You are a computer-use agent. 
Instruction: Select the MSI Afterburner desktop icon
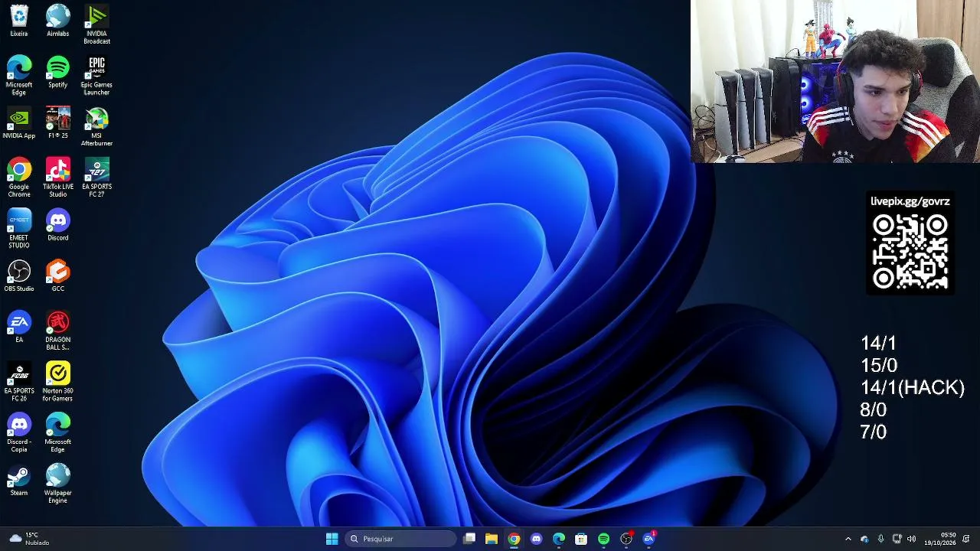pyautogui.click(x=96, y=127)
